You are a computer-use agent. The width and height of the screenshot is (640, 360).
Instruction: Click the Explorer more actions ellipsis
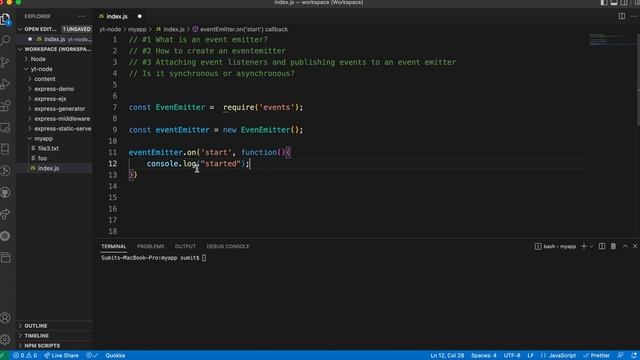pos(82,16)
